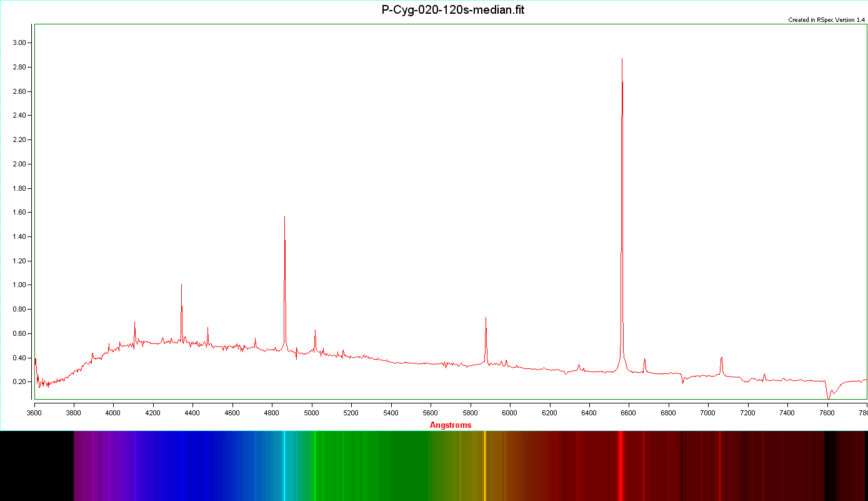Click the bright green line in the color strip
Screen dimensions: 868x501
pyautogui.click(x=315, y=465)
